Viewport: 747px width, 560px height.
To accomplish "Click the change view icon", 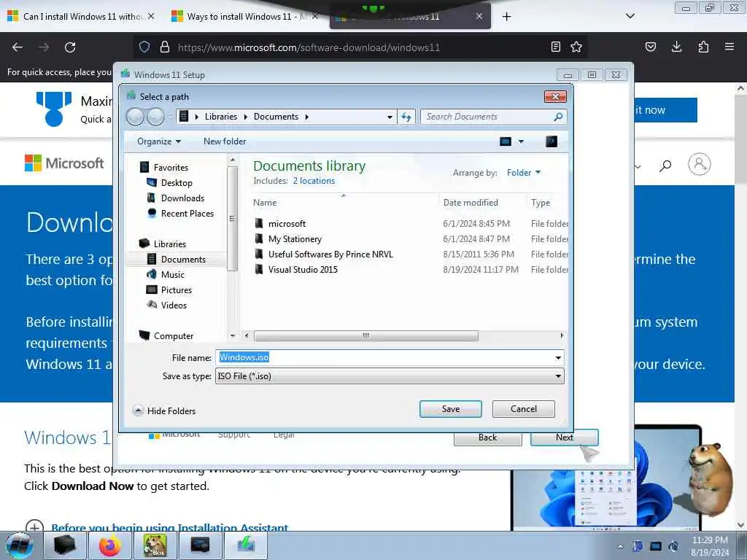I will 506,141.
